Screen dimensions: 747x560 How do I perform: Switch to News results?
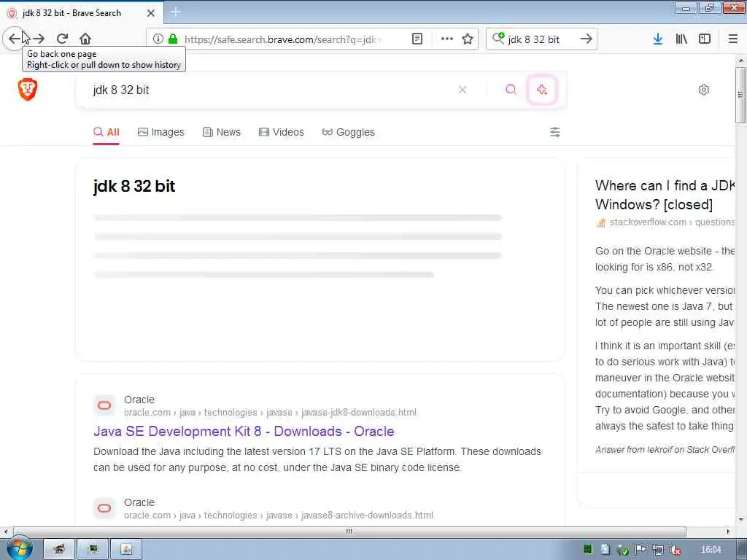(x=222, y=132)
